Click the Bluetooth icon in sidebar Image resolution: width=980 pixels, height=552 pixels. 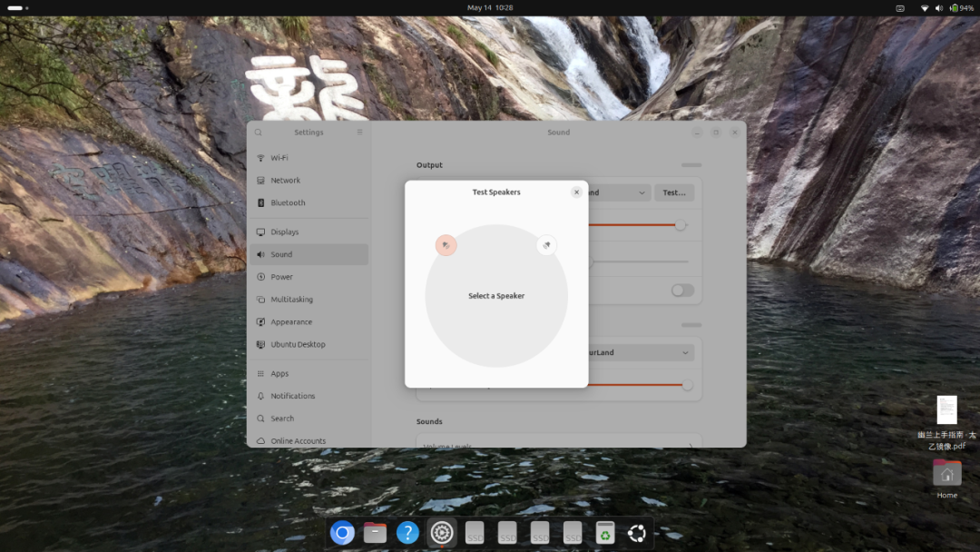pos(260,202)
